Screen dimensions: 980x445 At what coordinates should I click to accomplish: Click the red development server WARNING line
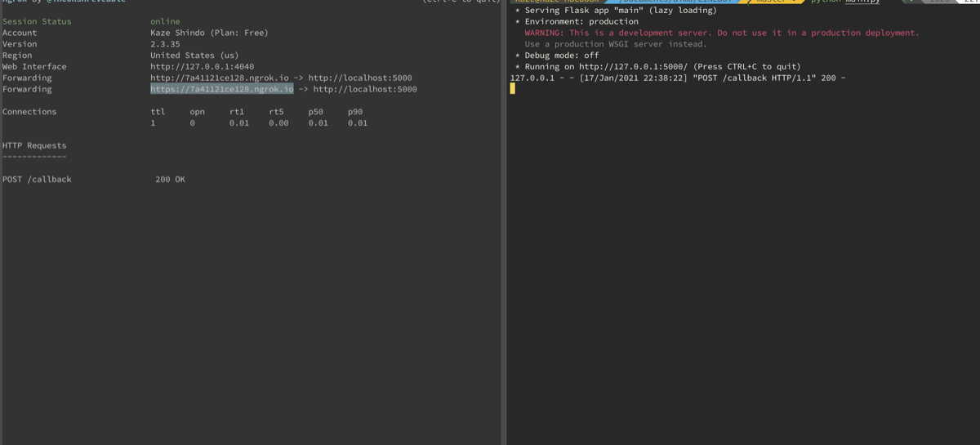click(x=722, y=33)
